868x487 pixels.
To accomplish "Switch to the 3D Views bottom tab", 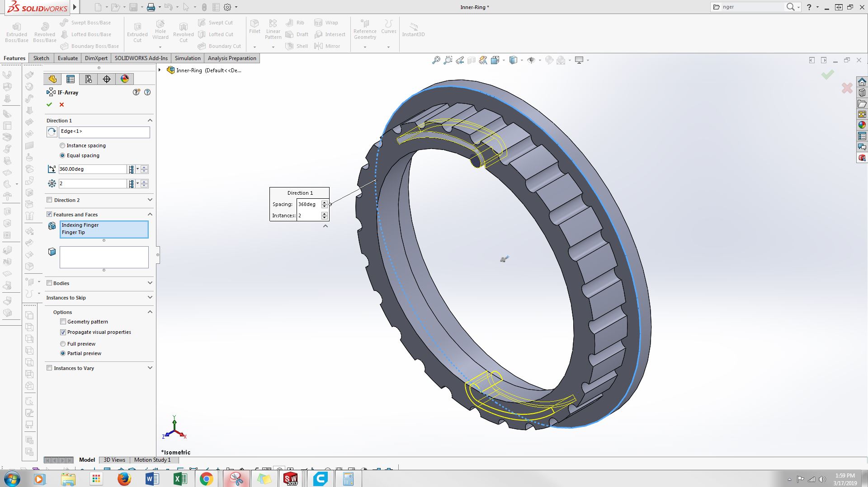I will point(114,460).
